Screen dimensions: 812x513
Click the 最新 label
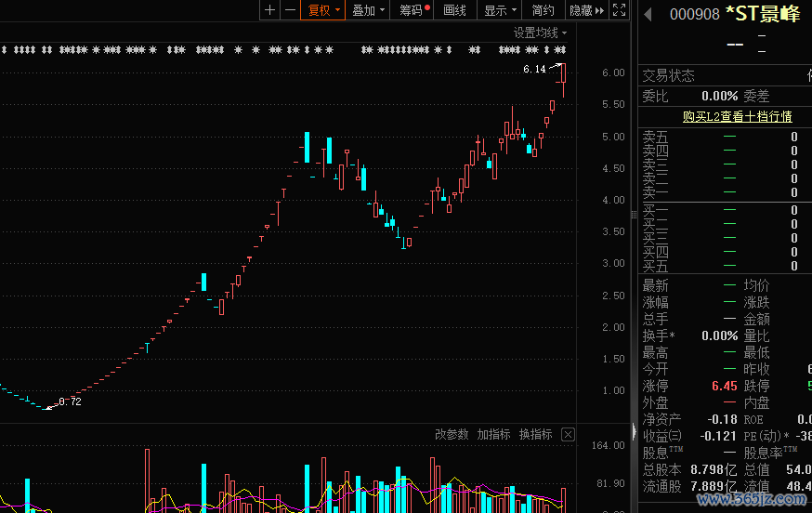(x=655, y=285)
